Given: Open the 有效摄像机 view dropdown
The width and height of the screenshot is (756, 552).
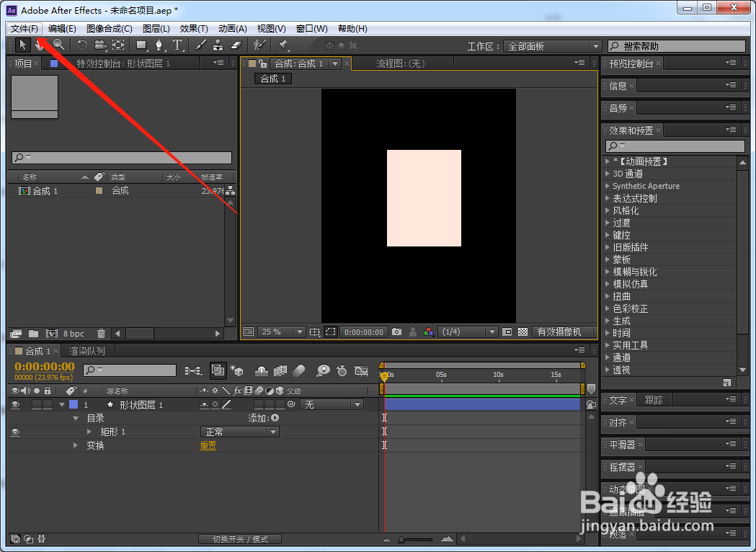Looking at the screenshot, I should coord(564,332).
